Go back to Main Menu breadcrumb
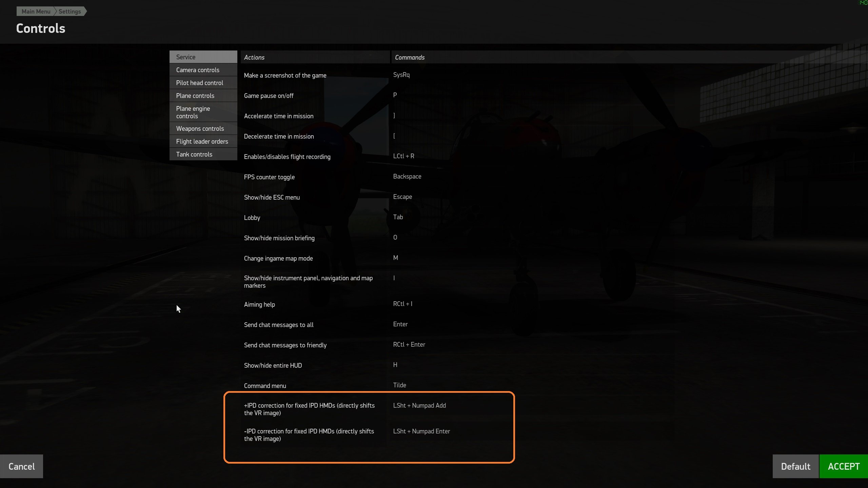The height and width of the screenshot is (488, 868). [x=36, y=11]
